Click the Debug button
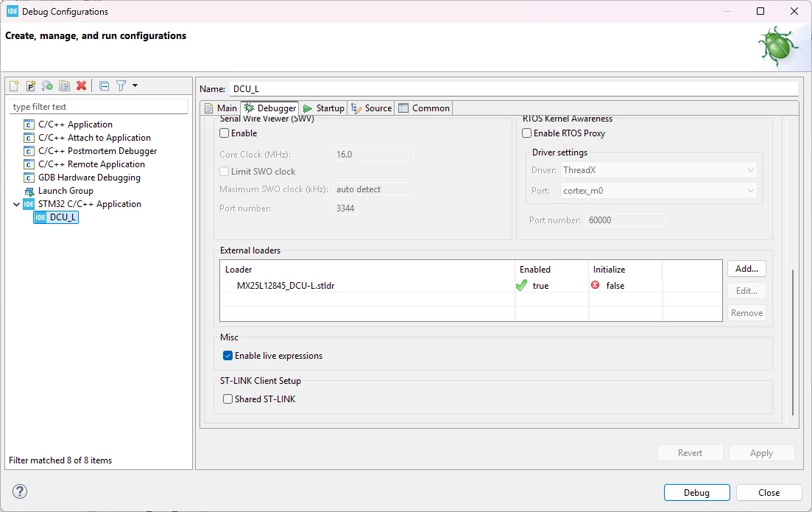This screenshot has height=512, width=812. (x=696, y=492)
